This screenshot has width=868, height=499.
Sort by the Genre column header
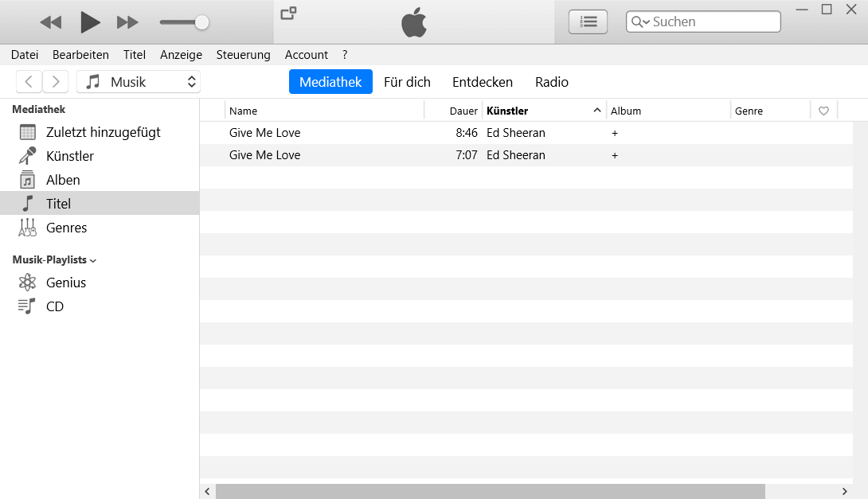pos(771,111)
